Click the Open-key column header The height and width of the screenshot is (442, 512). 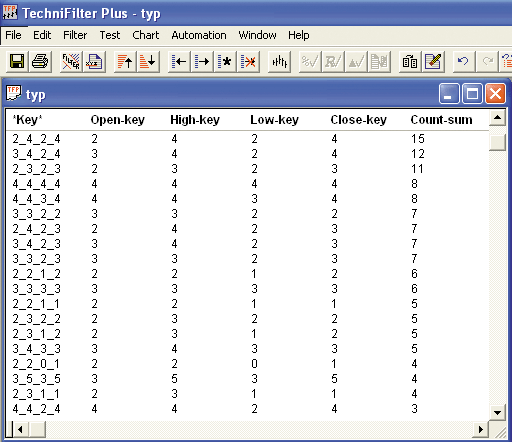pyautogui.click(x=118, y=120)
